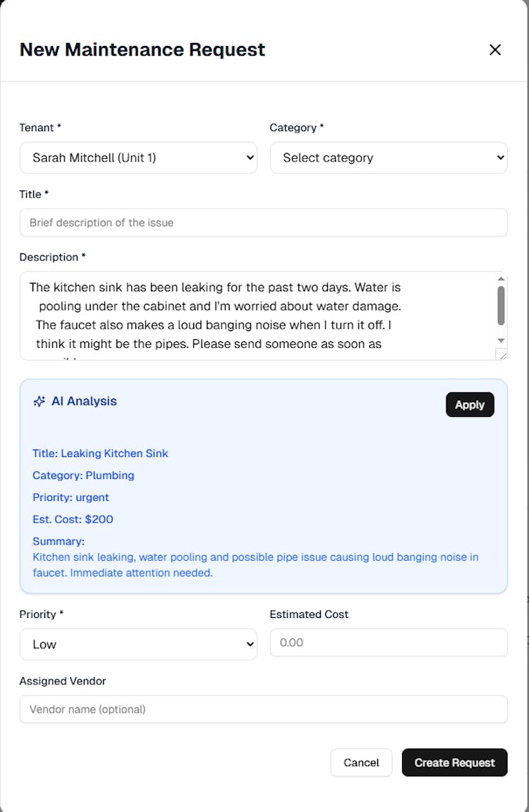Viewport: 529px width, 812px height.
Task: Open the Priority dropdown set to Low
Action: point(138,644)
